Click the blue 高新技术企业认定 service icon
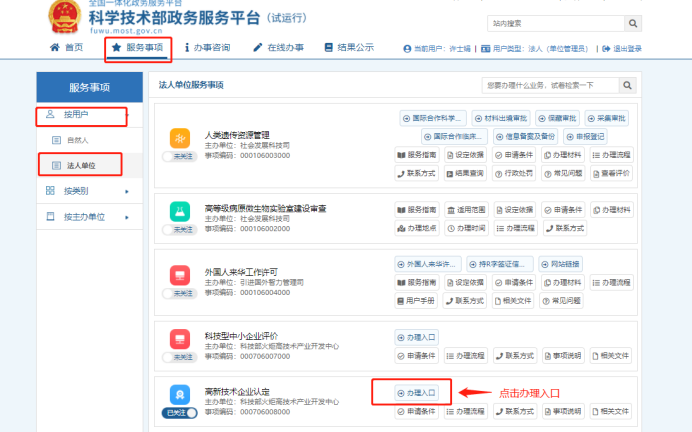The image size is (692, 432). coord(180,393)
